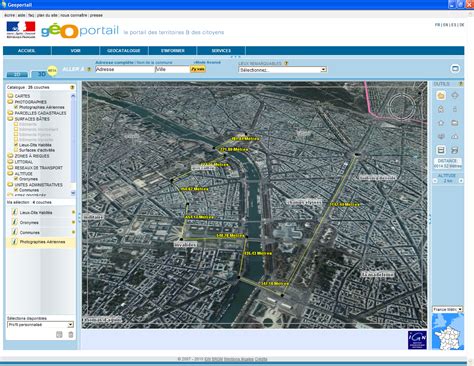Screen dimensions: 474x366
Task: Select the highlighted folder tool in Outils
Action: click(441, 96)
